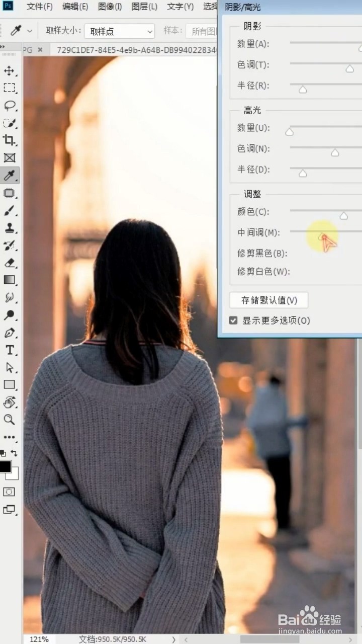Open the 文件(F) menu

pos(39,7)
